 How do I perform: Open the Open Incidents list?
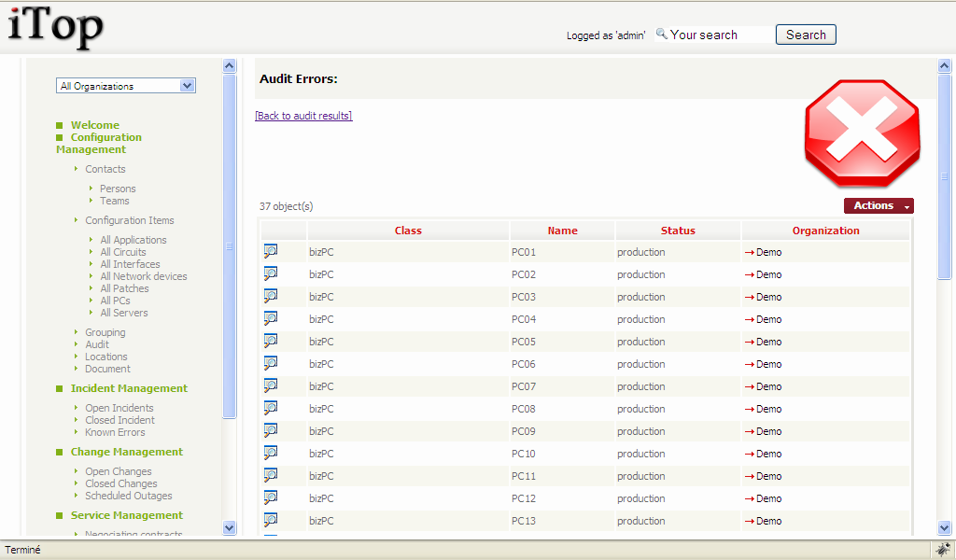click(119, 408)
